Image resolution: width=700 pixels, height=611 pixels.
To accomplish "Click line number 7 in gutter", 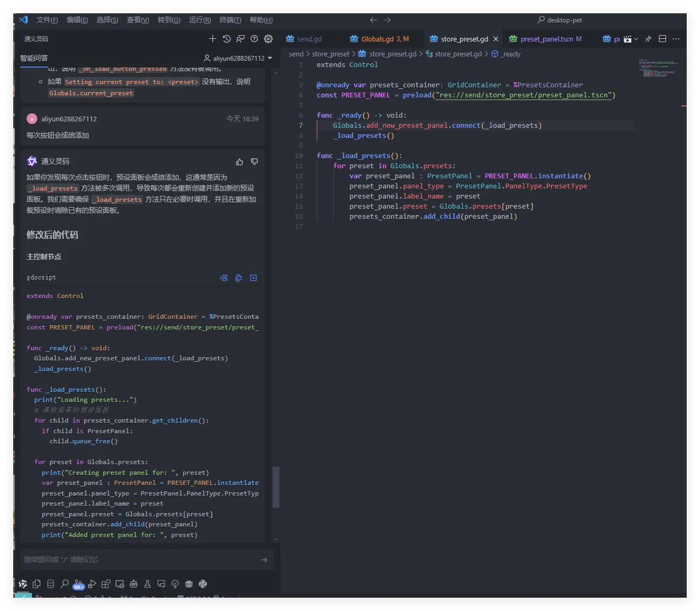I will [300, 126].
